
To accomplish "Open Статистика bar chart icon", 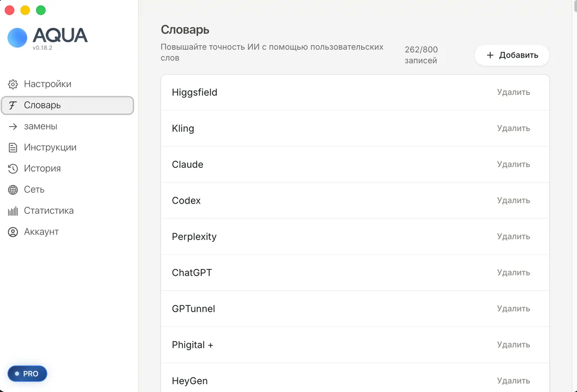I will (13, 211).
